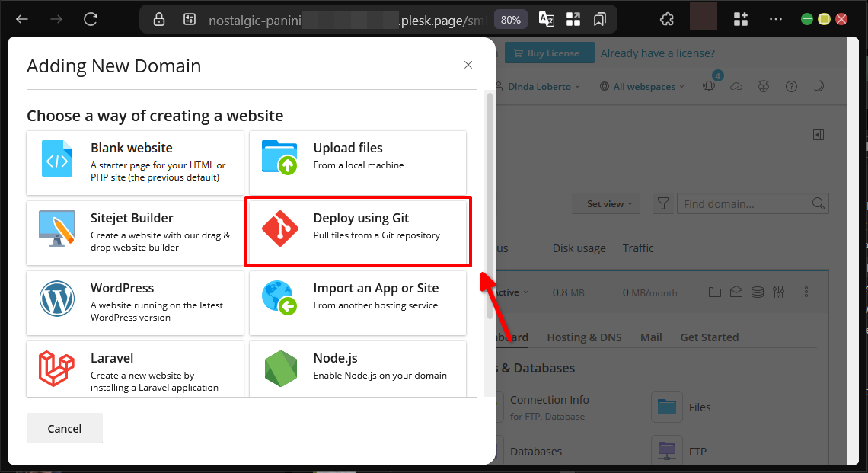Image resolution: width=868 pixels, height=473 pixels.
Task: Select the Upload files option
Action: pyautogui.click(x=358, y=162)
